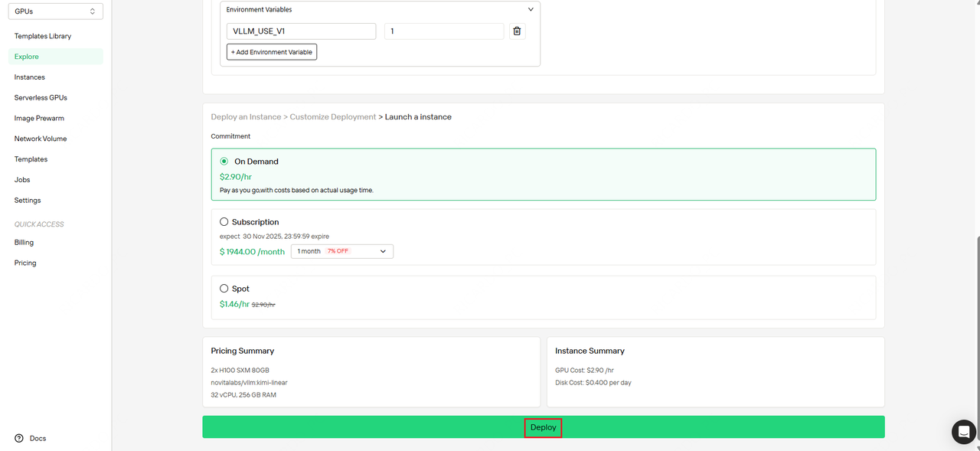Open the chat support bubble icon
980x451 pixels.
963,432
